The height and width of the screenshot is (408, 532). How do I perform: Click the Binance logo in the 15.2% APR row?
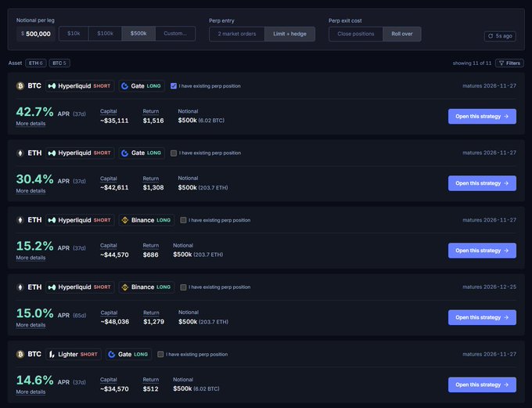tap(125, 220)
